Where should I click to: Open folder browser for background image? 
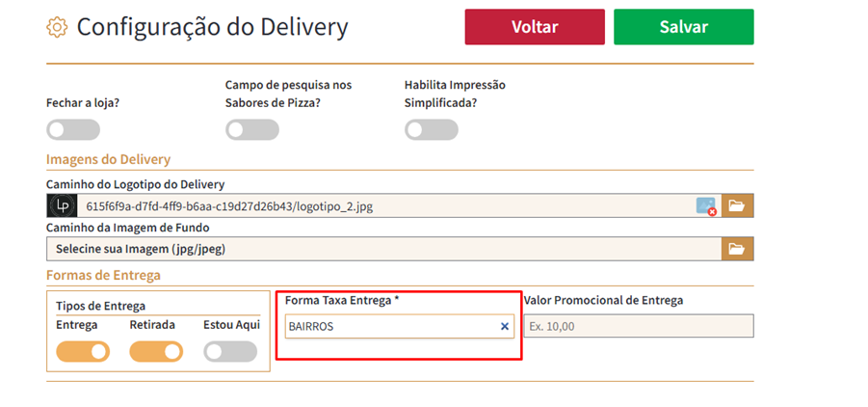737,249
